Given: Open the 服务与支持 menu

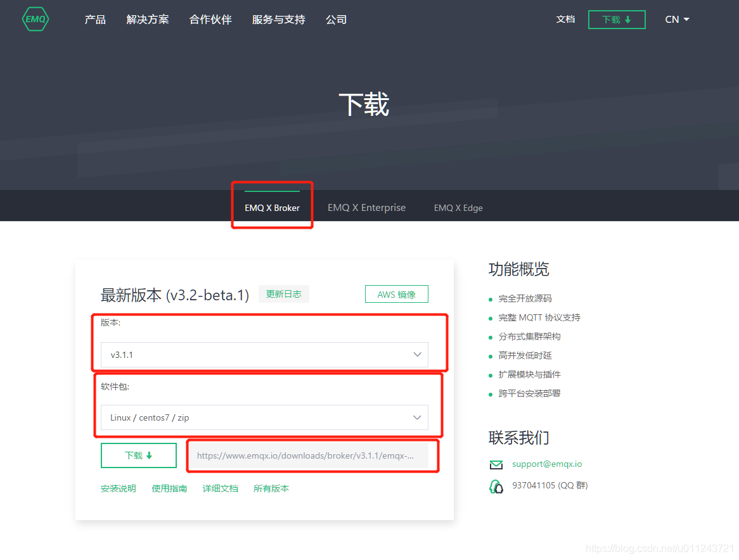Looking at the screenshot, I should point(278,19).
